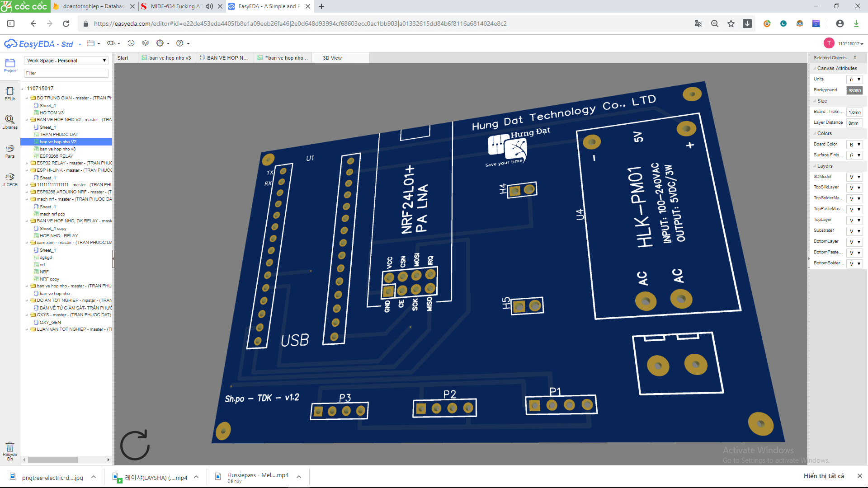Viewport: 868px width, 488px height.
Task: Click 'Hiển thị tất cả' downloads link
Action: [x=824, y=476]
